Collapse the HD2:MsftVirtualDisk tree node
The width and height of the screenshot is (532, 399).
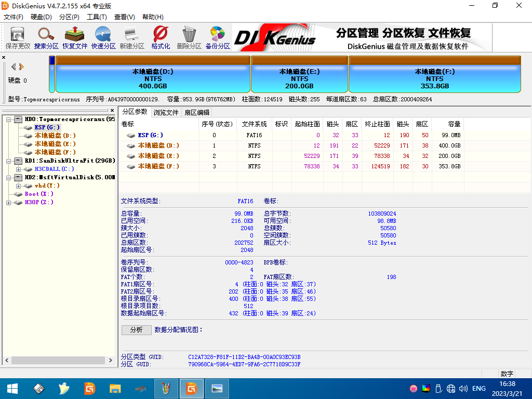click(8, 178)
